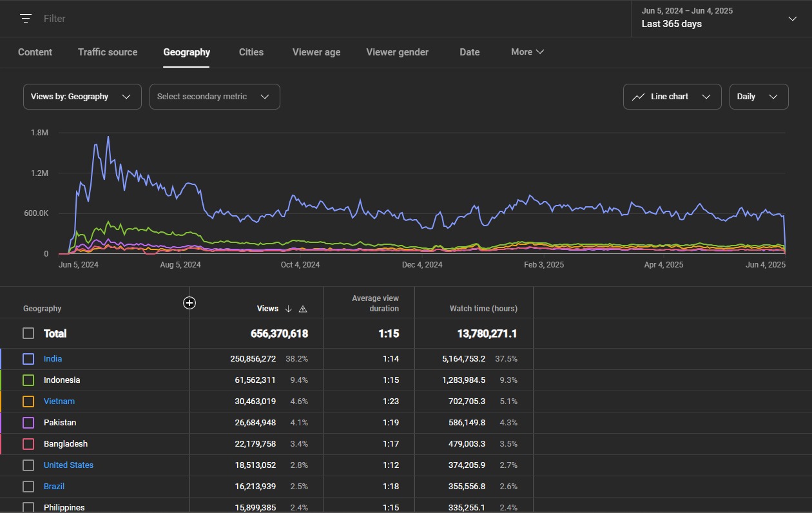Image resolution: width=812 pixels, height=513 pixels.
Task: Click the plus add-metric icon
Action: click(189, 303)
